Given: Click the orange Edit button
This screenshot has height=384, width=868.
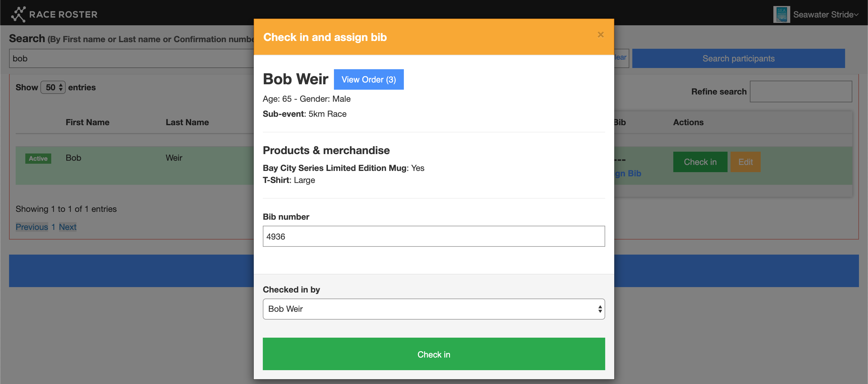Looking at the screenshot, I should coord(745,162).
